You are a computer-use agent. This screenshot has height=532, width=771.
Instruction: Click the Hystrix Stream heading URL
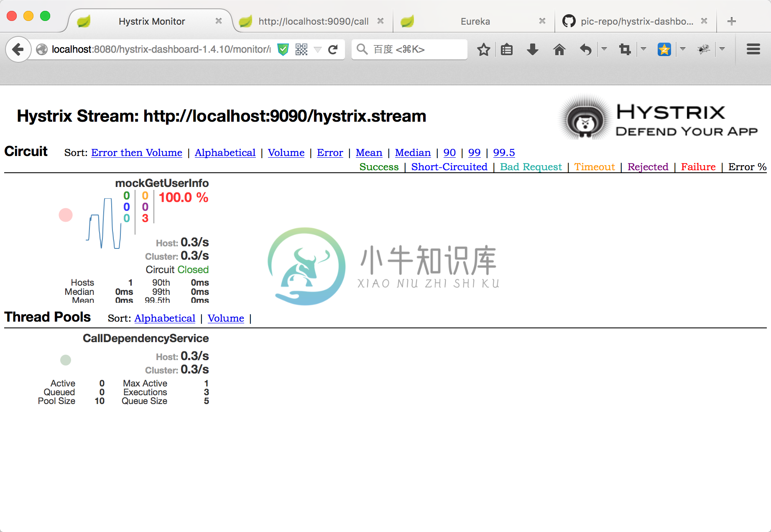[284, 116]
